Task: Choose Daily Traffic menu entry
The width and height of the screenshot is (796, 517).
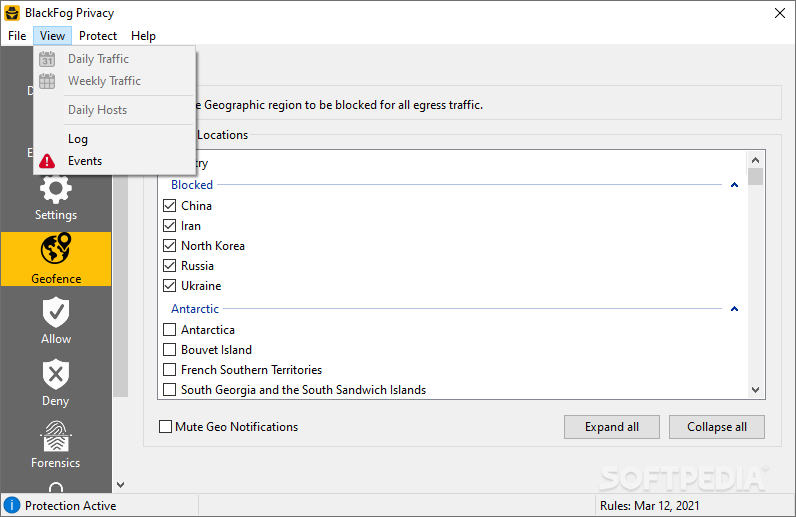Action: tap(115, 59)
